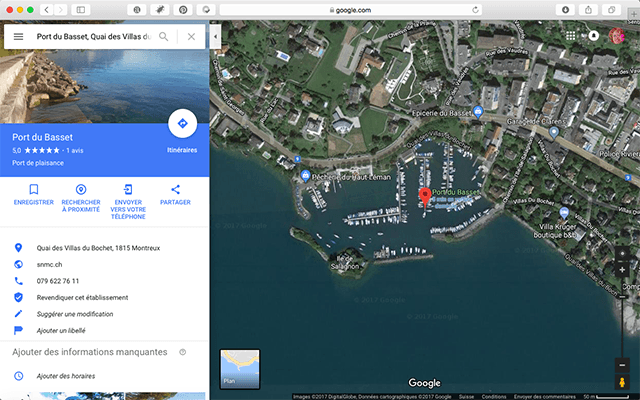Click the Partager share icon
This screenshot has width=640, height=400.
pyautogui.click(x=175, y=189)
